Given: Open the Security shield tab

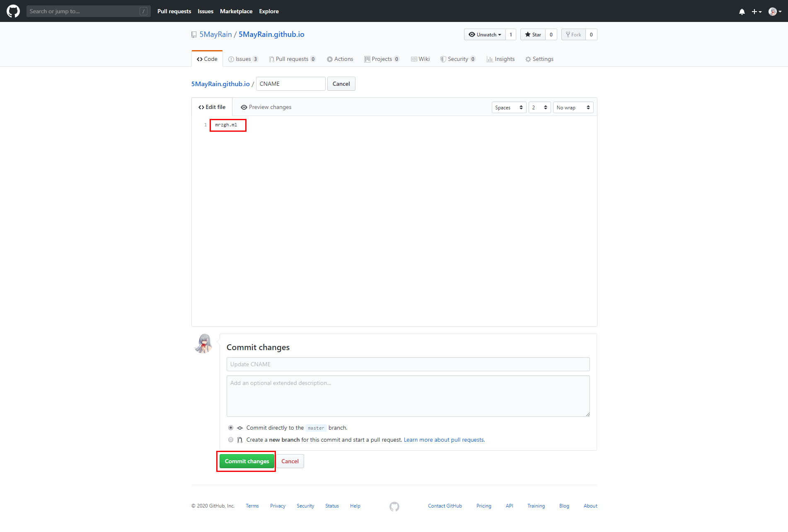Looking at the screenshot, I should click(x=457, y=59).
